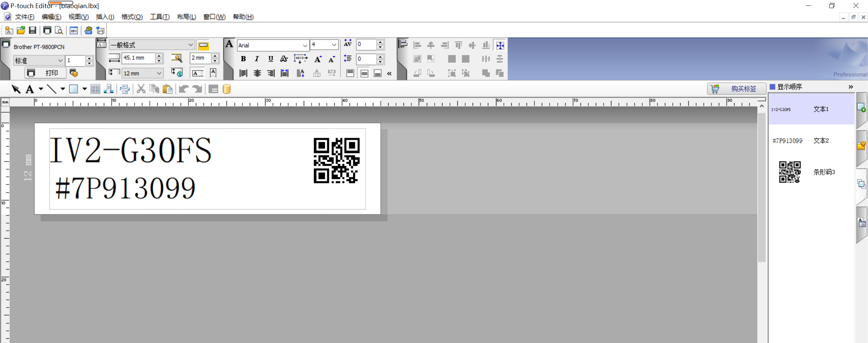Click the new layout icon
This screenshot has height=343, width=868.
[9, 31]
